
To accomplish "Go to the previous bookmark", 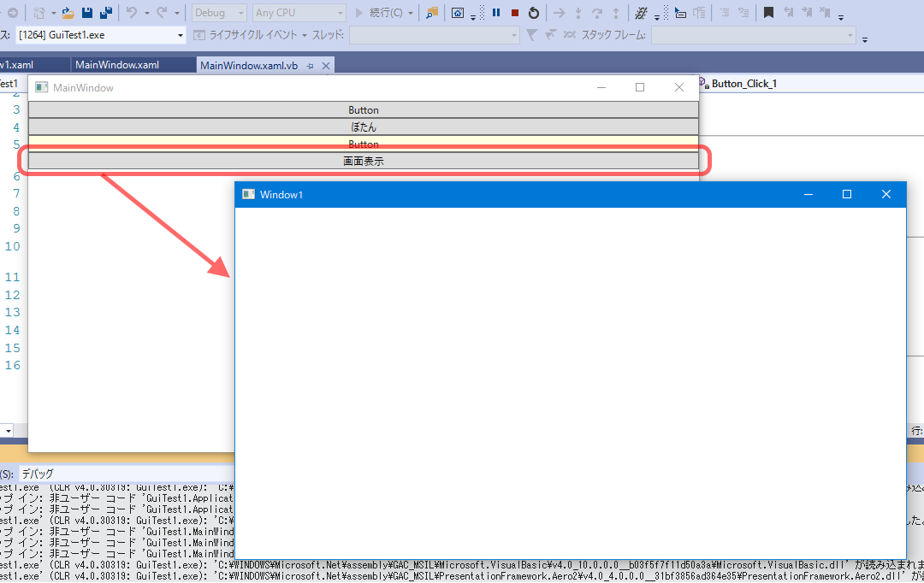I will pos(789,12).
